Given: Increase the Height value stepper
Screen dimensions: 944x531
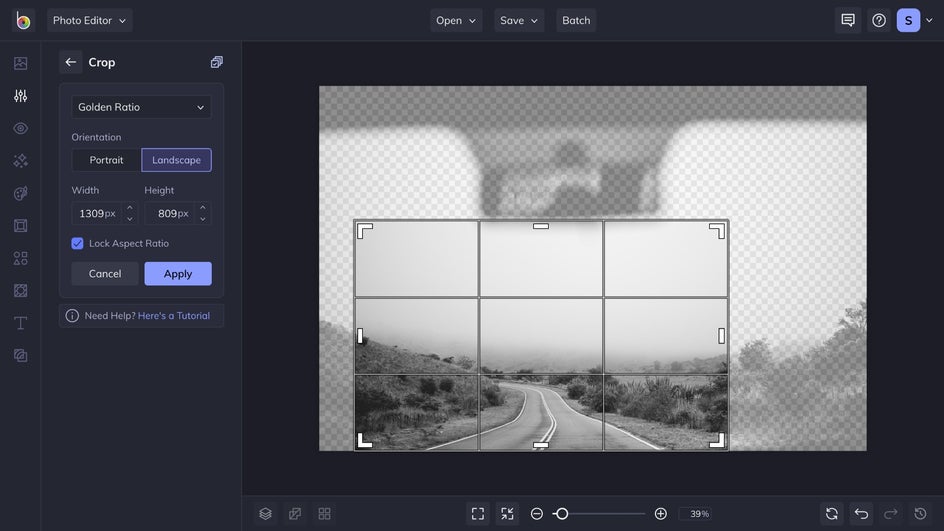Looking at the screenshot, I should (x=203, y=208).
